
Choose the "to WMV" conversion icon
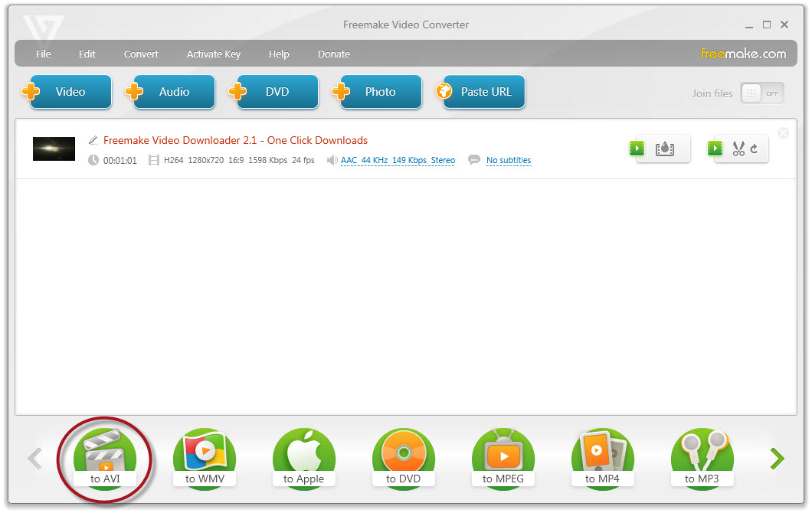pyautogui.click(x=205, y=457)
